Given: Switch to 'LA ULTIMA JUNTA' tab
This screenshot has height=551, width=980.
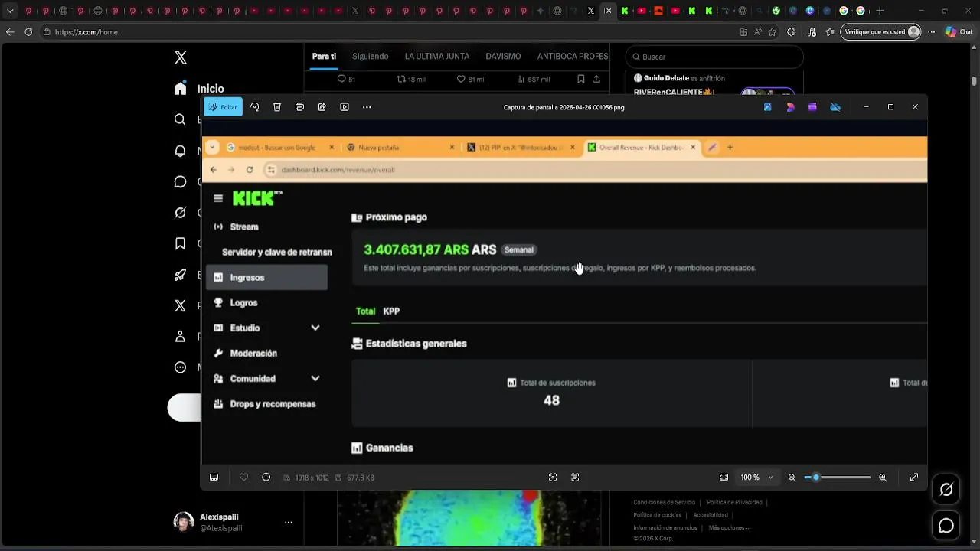Looking at the screenshot, I should (437, 57).
